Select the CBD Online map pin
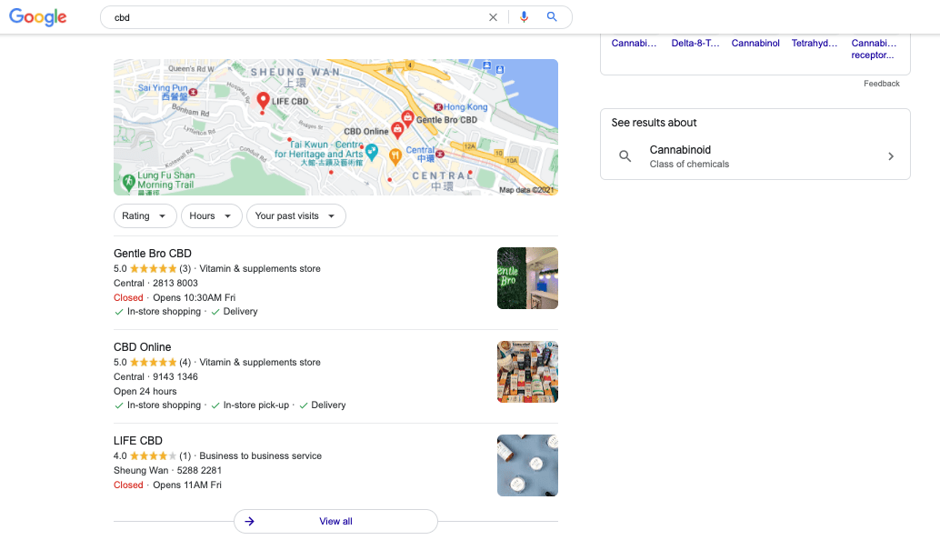Screen dimensions: 940x560 pyautogui.click(x=397, y=129)
